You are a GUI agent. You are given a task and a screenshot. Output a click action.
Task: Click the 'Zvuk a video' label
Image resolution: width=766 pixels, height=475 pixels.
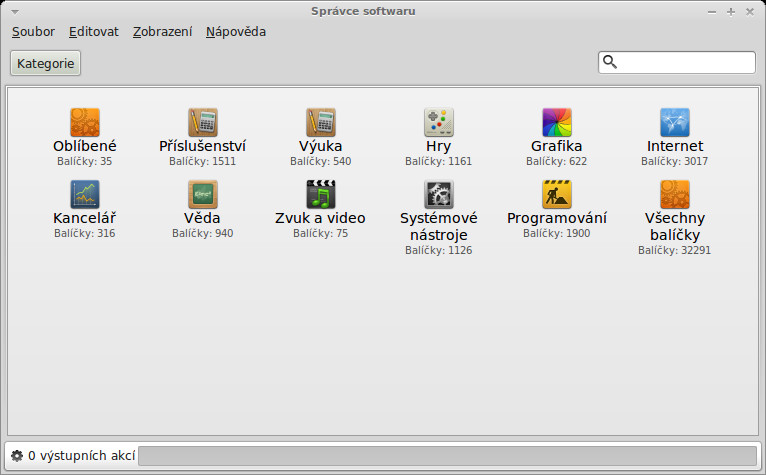[x=320, y=218]
